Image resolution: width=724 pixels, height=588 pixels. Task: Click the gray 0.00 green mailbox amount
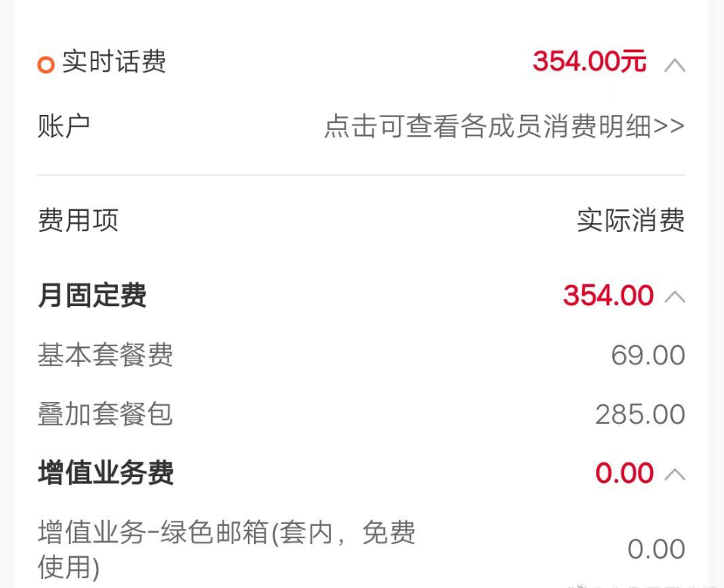(656, 549)
